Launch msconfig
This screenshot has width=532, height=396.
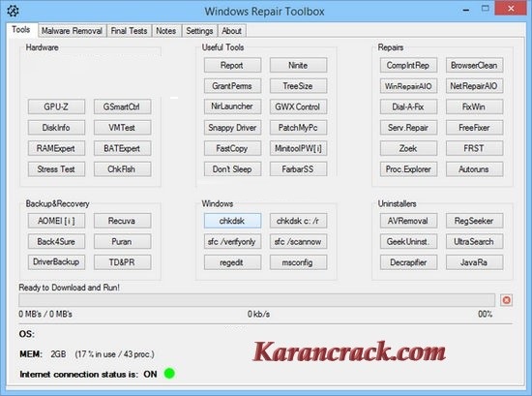pyautogui.click(x=298, y=262)
